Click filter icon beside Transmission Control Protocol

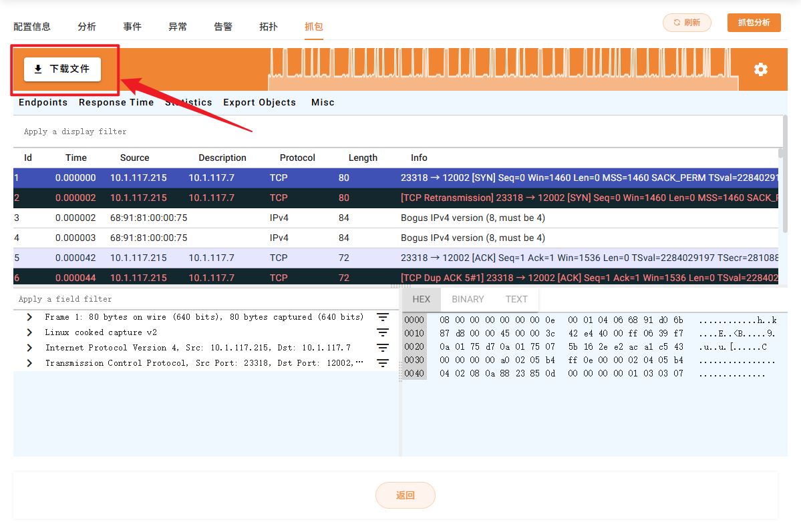(x=383, y=364)
